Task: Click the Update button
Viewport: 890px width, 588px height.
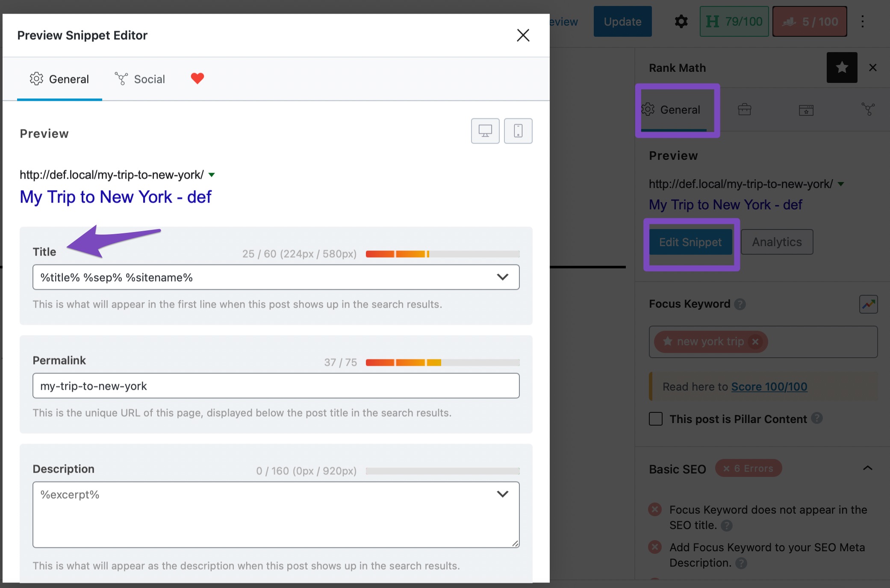Action: (x=622, y=21)
